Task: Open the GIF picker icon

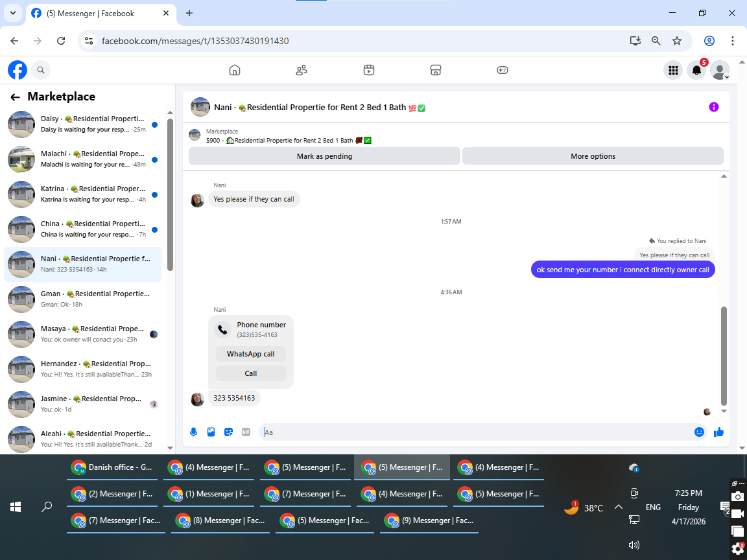Action: pyautogui.click(x=246, y=432)
